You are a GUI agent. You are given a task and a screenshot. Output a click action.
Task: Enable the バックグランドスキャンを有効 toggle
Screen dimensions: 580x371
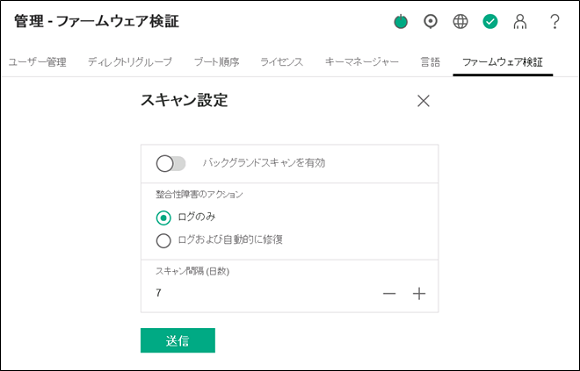click(171, 163)
